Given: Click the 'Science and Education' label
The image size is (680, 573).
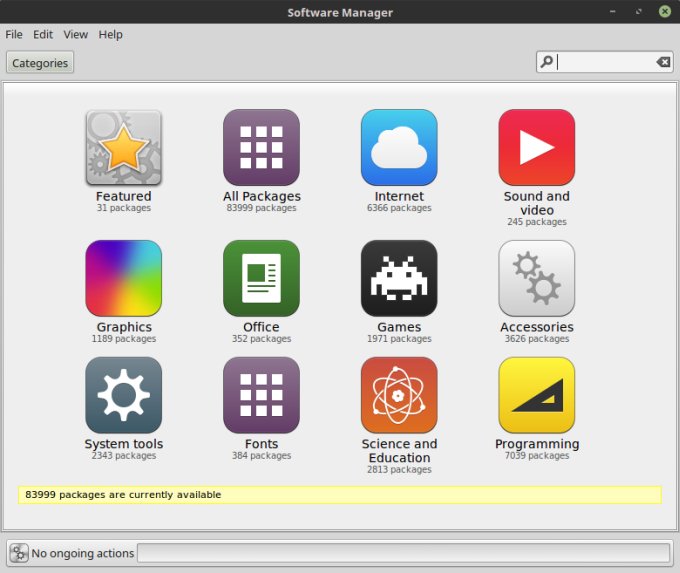Looking at the screenshot, I should 399,451.
